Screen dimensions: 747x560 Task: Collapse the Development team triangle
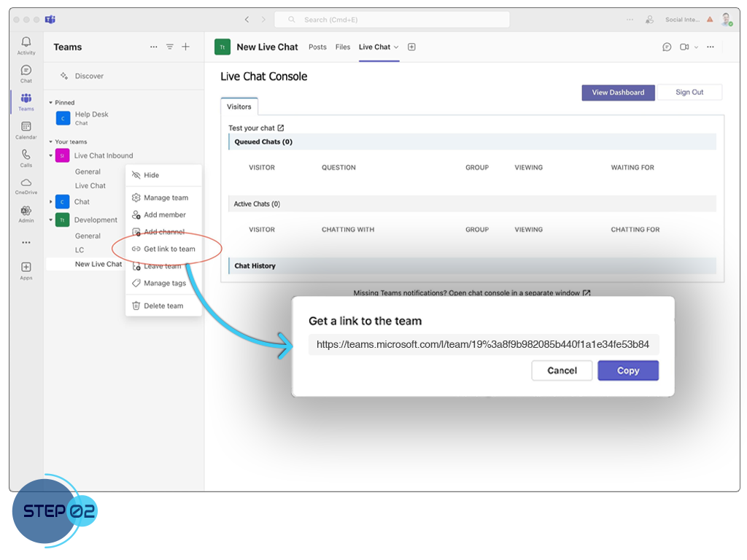pos(50,220)
